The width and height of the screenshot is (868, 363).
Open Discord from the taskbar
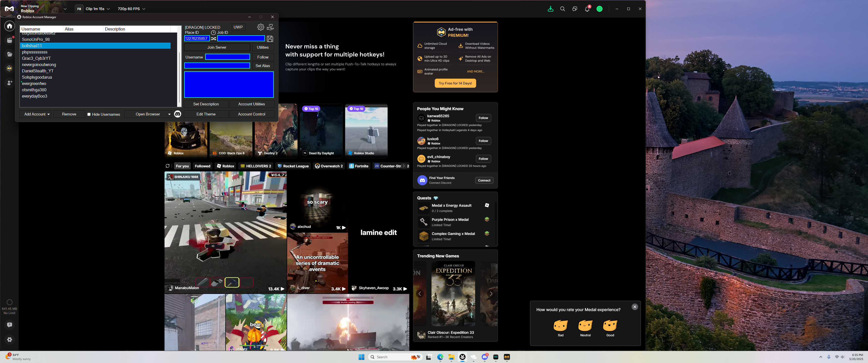pos(484,357)
